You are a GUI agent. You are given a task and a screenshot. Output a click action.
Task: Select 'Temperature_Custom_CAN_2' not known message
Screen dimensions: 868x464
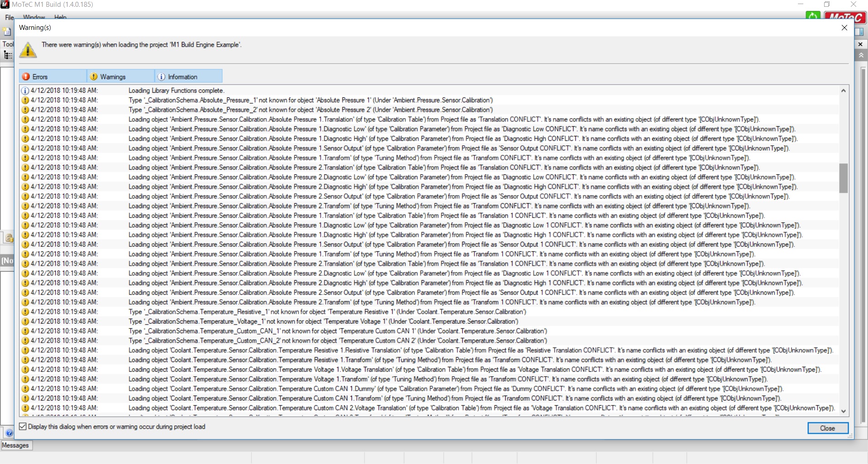point(430,340)
